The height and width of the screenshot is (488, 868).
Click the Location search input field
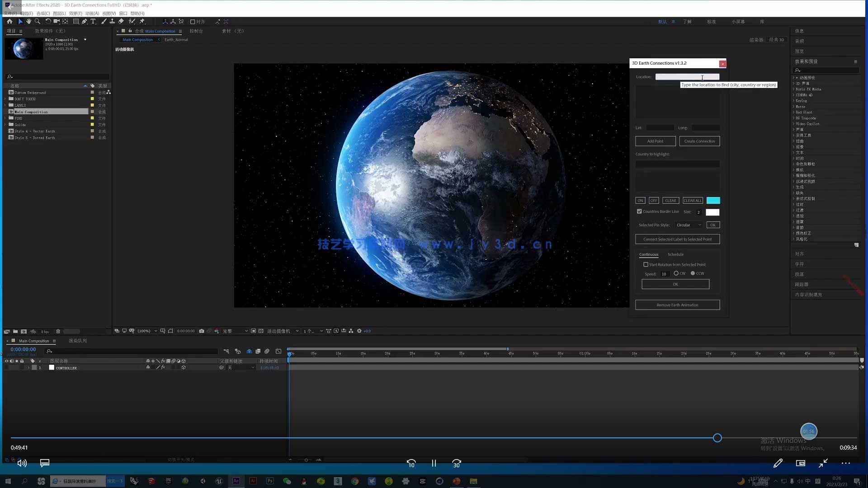pyautogui.click(x=687, y=77)
